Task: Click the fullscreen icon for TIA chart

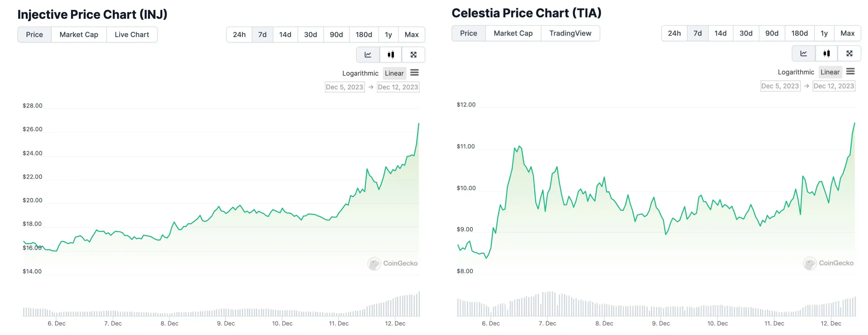Action: click(850, 54)
